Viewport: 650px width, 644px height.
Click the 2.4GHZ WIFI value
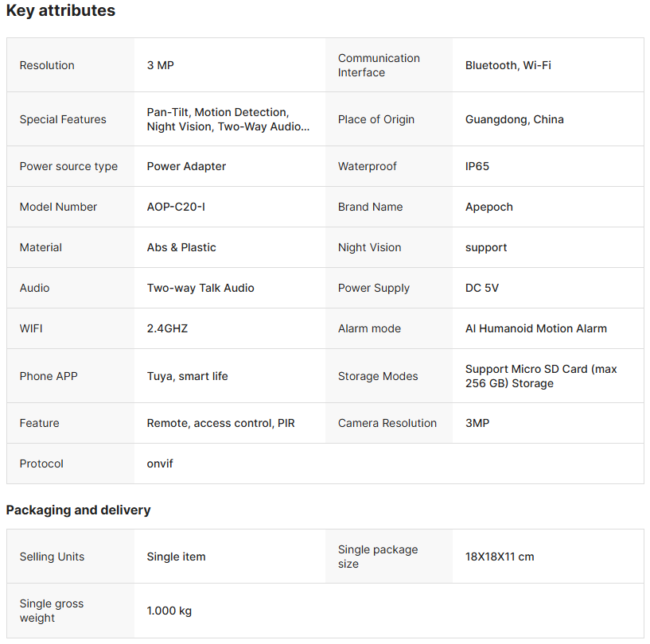(x=167, y=328)
